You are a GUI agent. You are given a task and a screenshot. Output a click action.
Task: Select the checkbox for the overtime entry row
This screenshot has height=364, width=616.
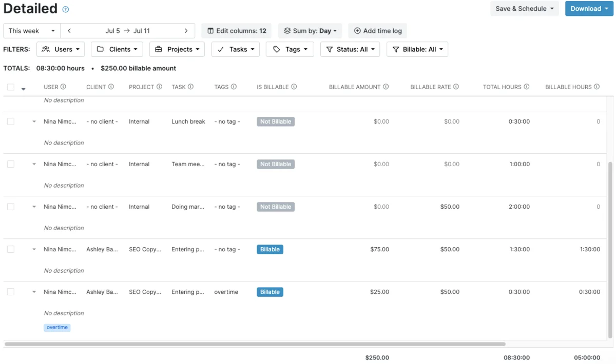click(x=11, y=292)
